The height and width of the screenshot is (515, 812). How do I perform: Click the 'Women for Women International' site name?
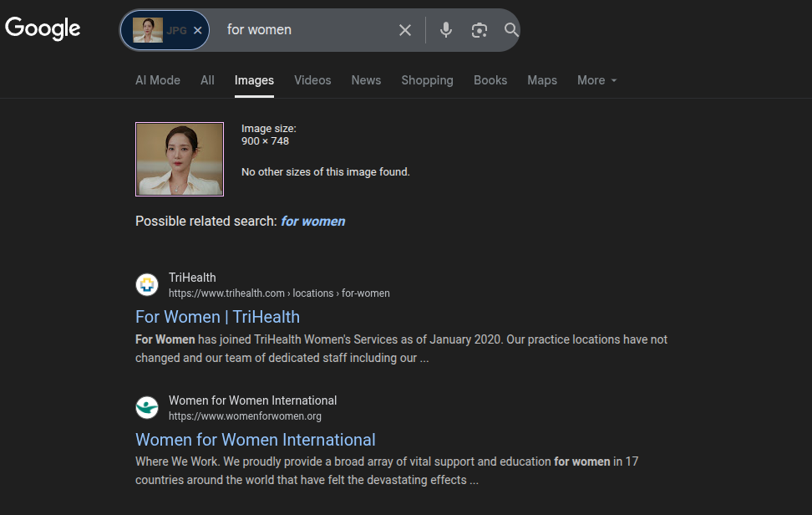point(253,400)
